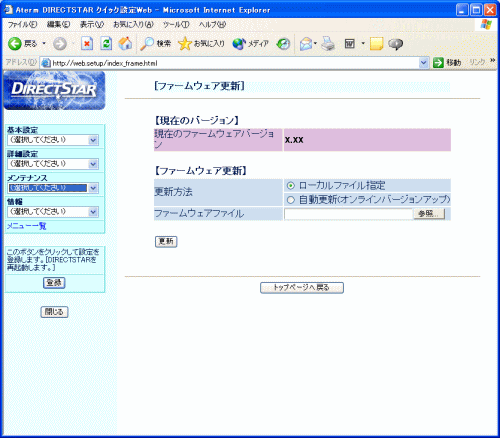Image resolution: width=500 pixels, height=438 pixels.
Task: Print the page with the printer icon
Action: [328, 44]
